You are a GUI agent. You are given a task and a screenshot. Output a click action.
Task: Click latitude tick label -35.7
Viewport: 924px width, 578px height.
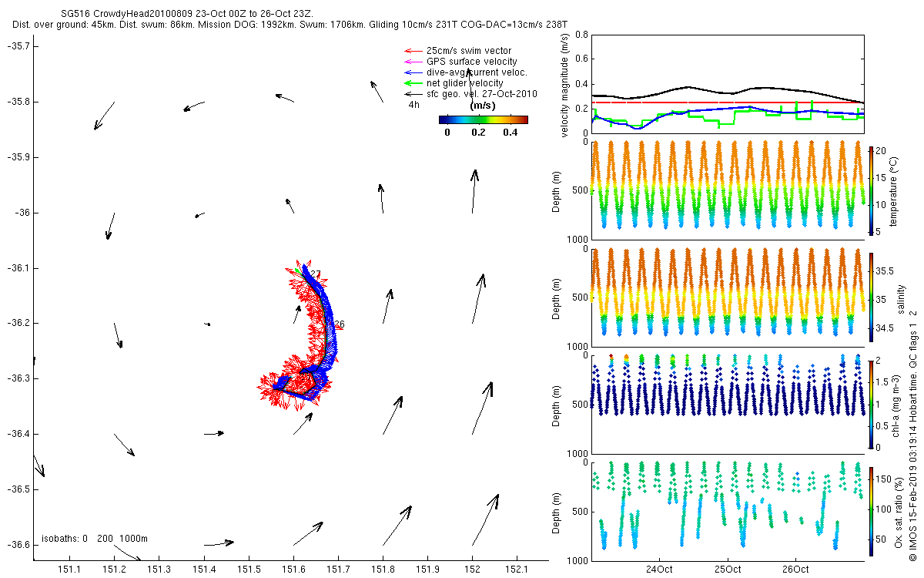(x=18, y=46)
